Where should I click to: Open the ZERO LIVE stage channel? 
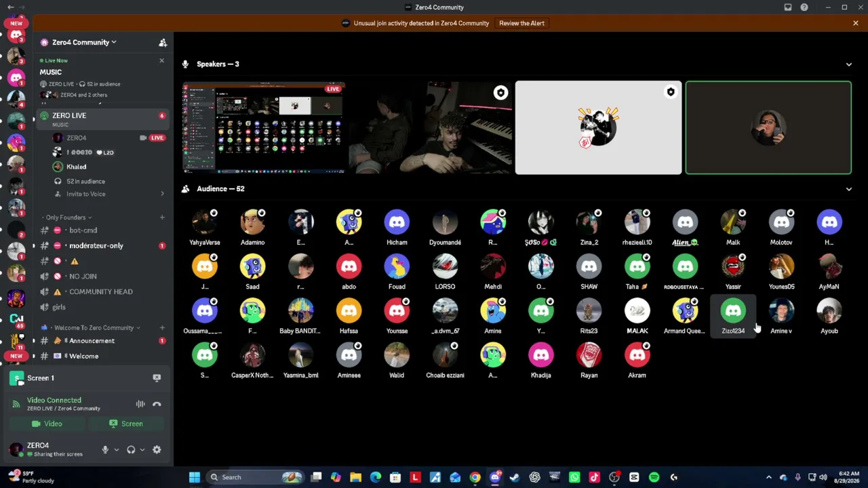coord(102,119)
